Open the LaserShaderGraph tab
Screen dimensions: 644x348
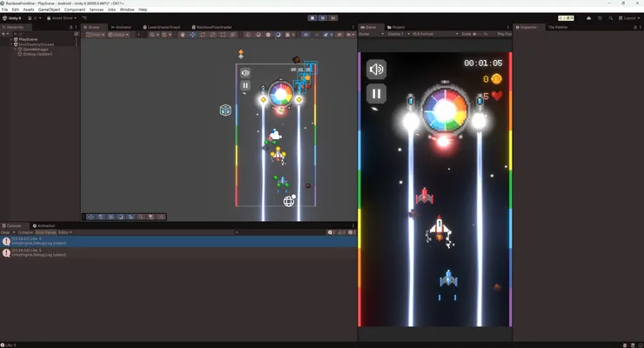(161, 27)
